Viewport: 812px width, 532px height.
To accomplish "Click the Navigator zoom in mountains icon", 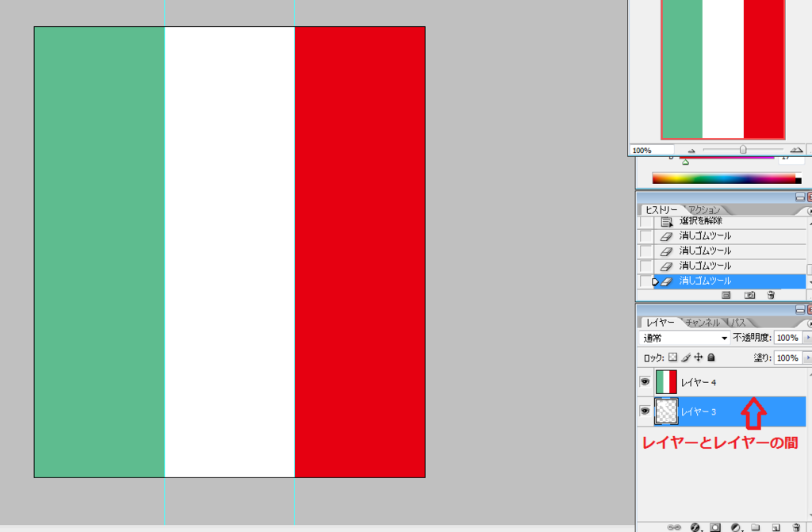I will [x=796, y=150].
